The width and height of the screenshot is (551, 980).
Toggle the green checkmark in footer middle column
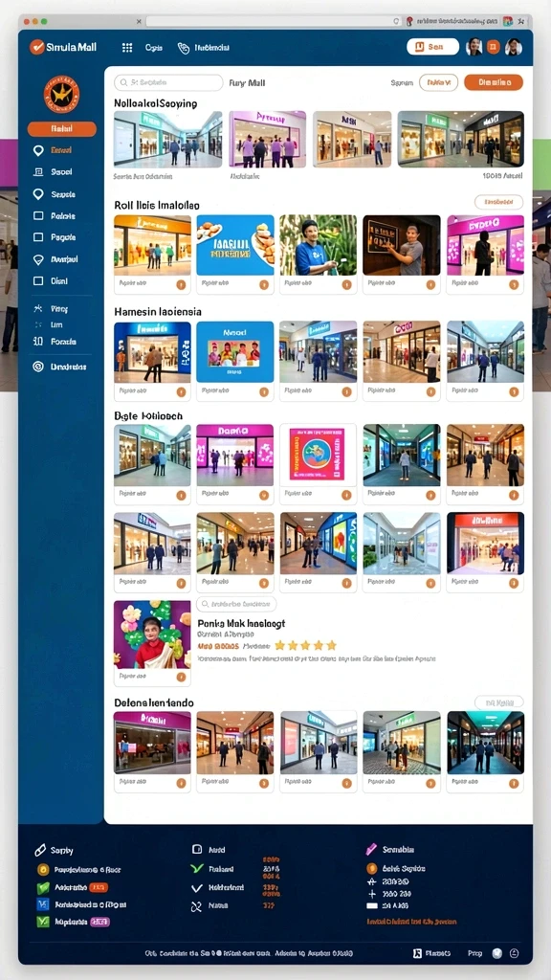coord(197,869)
